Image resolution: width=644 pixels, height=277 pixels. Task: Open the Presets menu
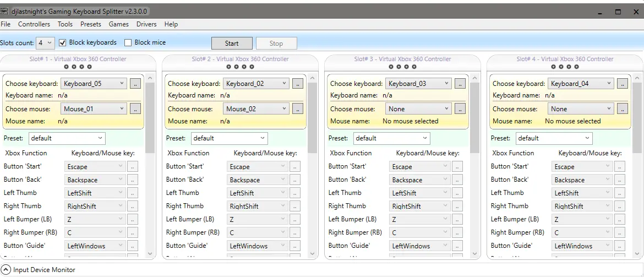pyautogui.click(x=91, y=24)
